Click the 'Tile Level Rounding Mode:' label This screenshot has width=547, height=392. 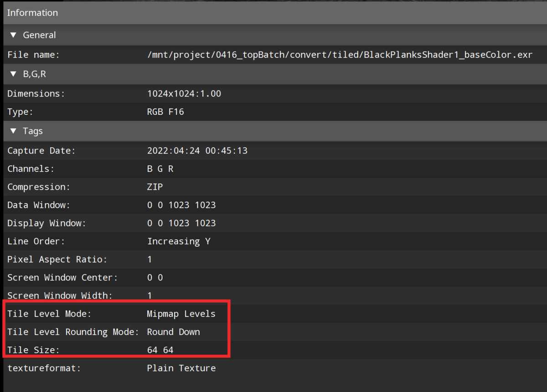(73, 332)
